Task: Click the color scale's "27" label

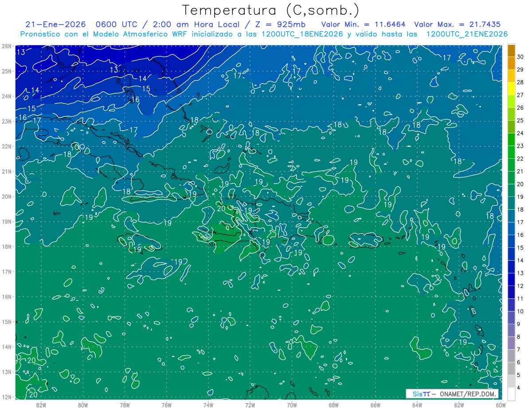Action: pyautogui.click(x=520, y=95)
